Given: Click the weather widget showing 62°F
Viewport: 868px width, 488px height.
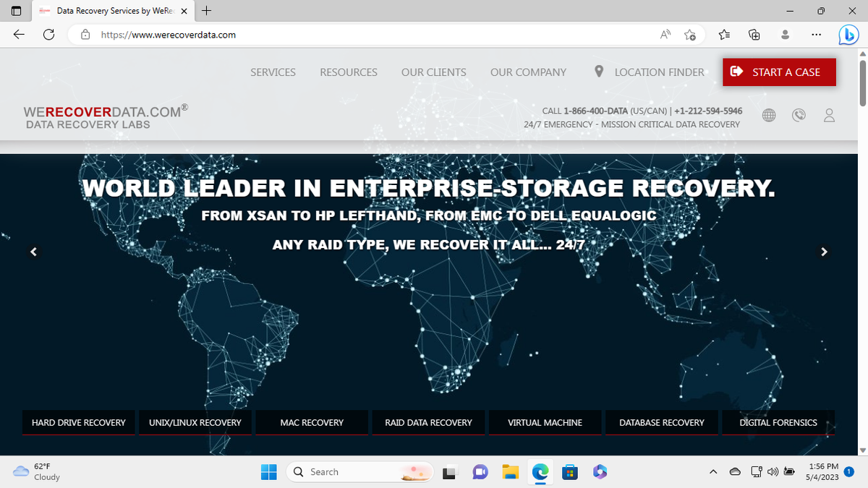Looking at the screenshot, I should [x=36, y=471].
